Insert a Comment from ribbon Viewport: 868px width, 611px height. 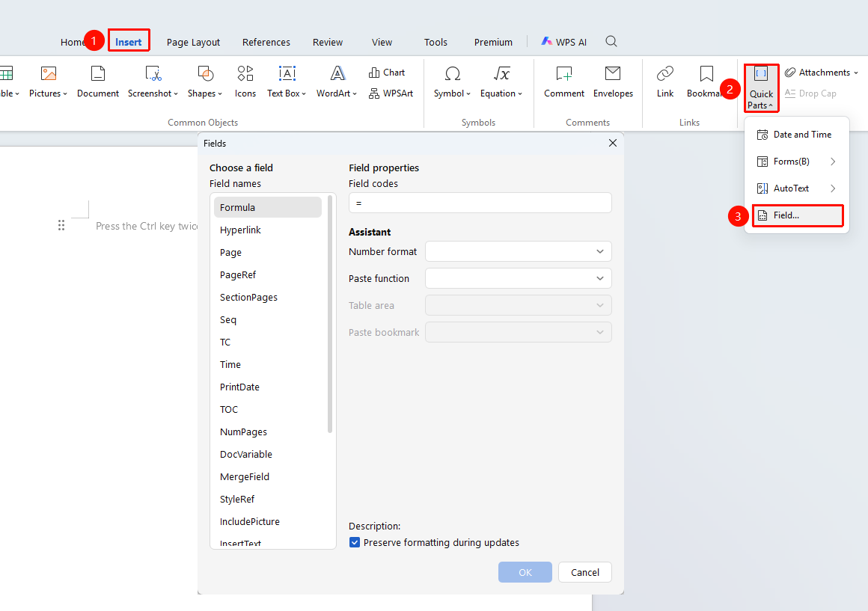[x=564, y=82]
